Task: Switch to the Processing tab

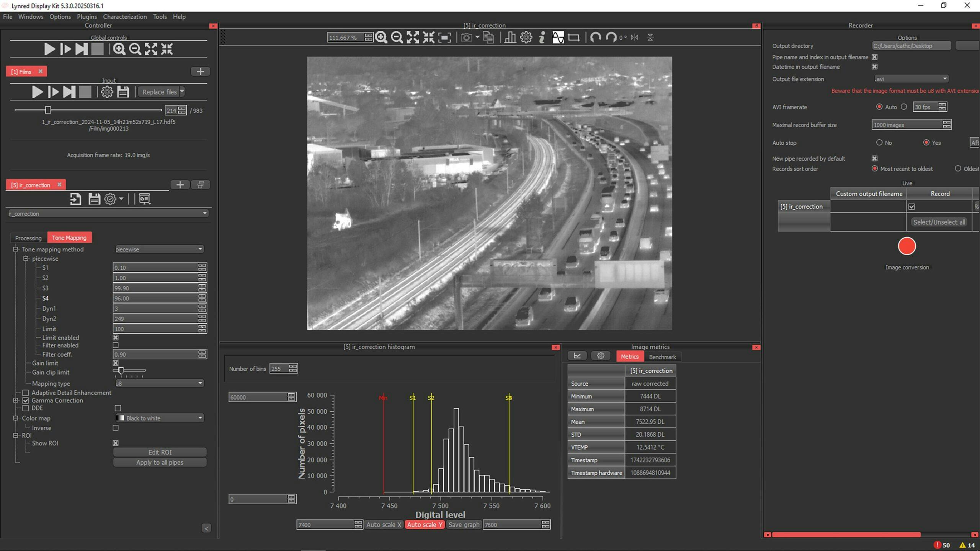Action: [28, 238]
